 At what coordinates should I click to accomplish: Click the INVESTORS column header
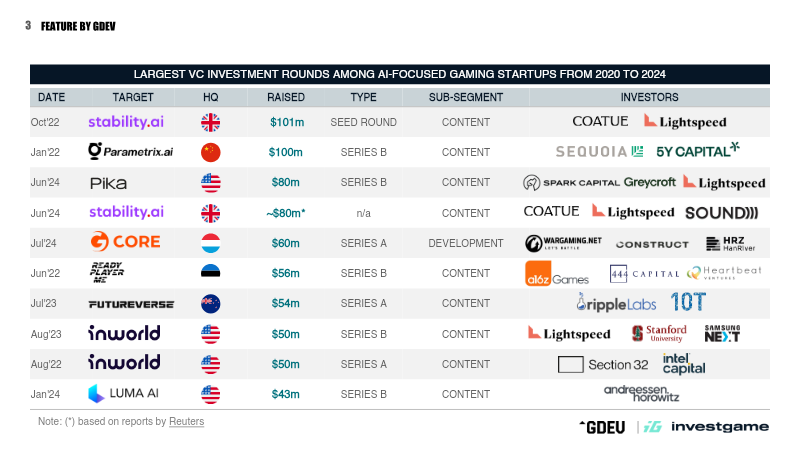pos(649,97)
